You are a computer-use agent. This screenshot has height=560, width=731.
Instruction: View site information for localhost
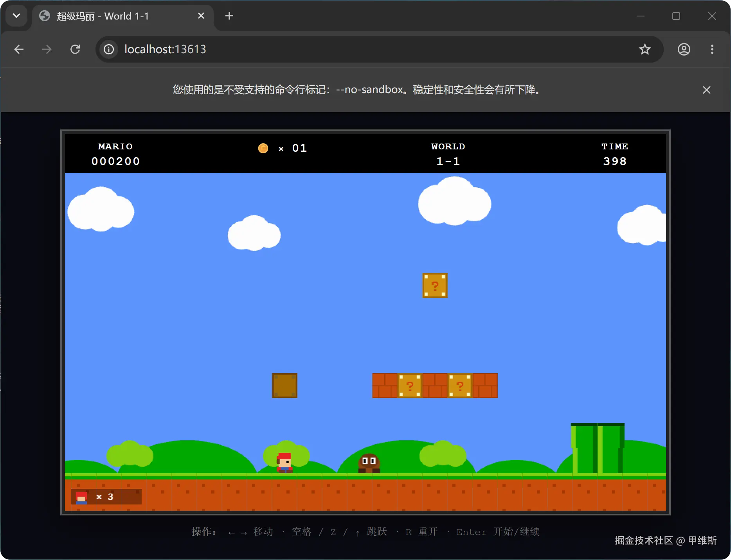[x=108, y=49]
